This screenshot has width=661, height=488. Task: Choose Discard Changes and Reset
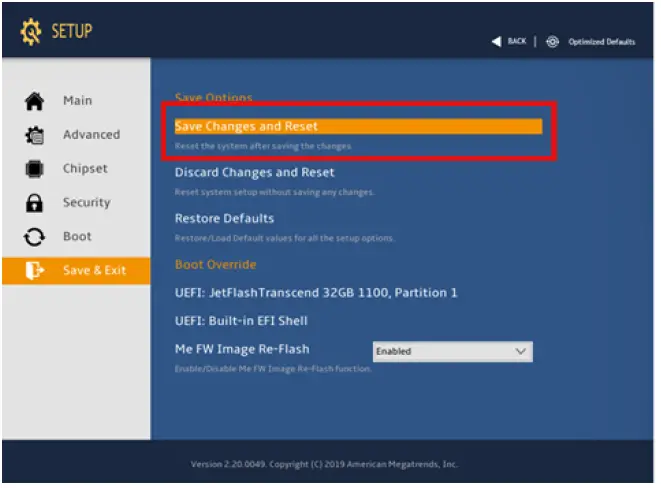(255, 172)
